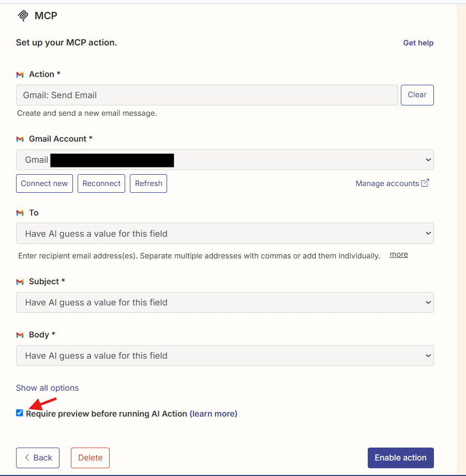Expand the Body field dropdown

(225, 356)
